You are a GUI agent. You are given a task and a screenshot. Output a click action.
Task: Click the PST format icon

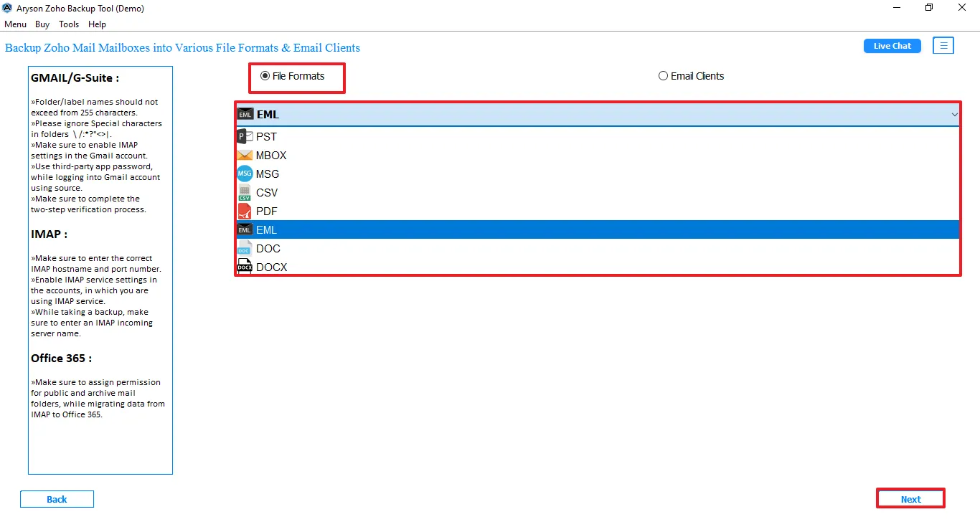click(245, 136)
